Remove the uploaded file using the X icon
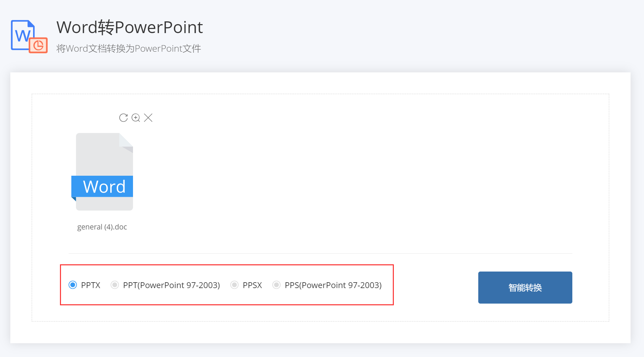 pyautogui.click(x=148, y=118)
